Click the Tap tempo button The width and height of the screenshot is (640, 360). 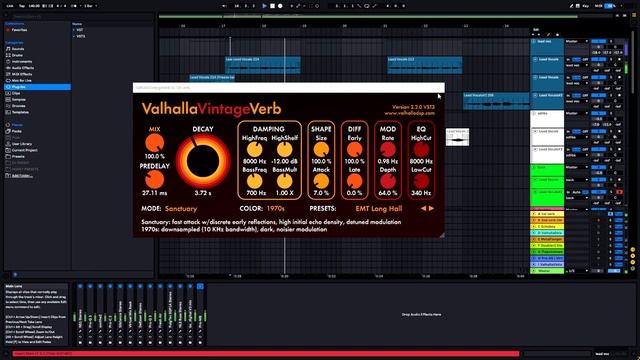point(22,6)
